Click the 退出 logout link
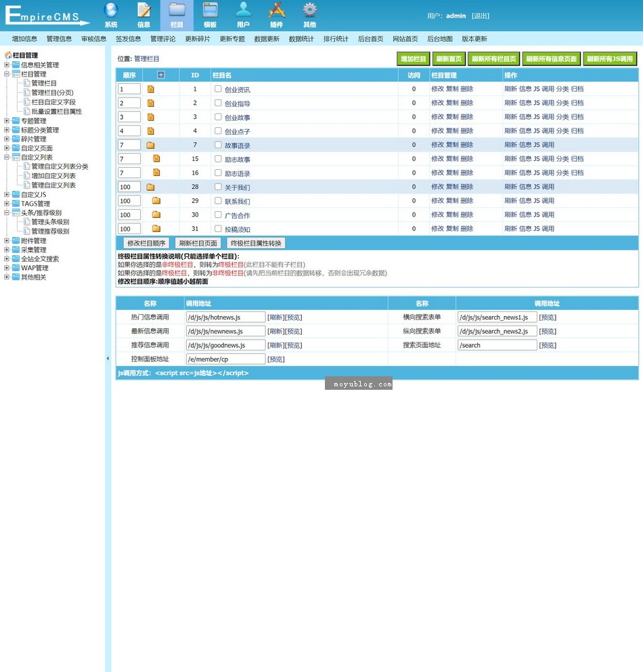The image size is (643, 672). coord(481,16)
